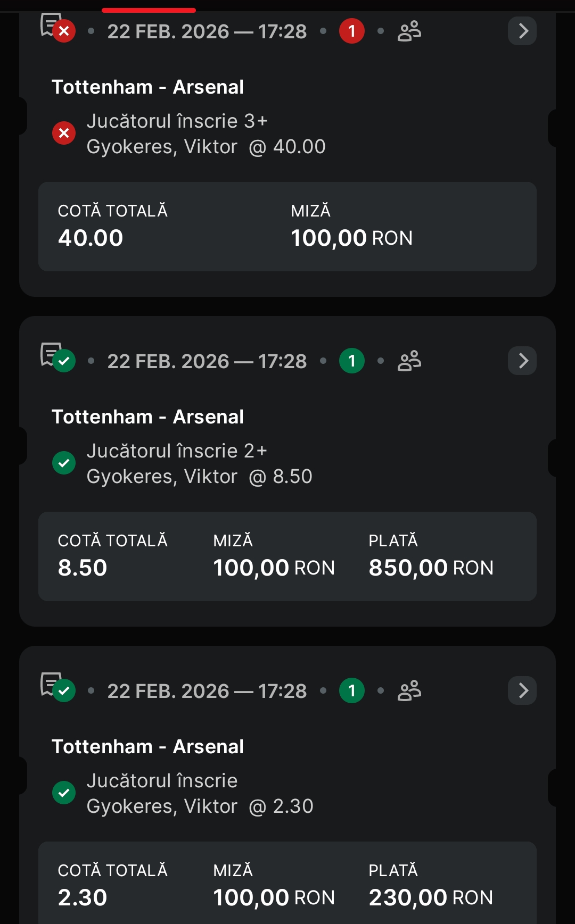The height and width of the screenshot is (924, 575).
Task: Open details chevron for the 40.00 odds ticket
Action: point(522,31)
